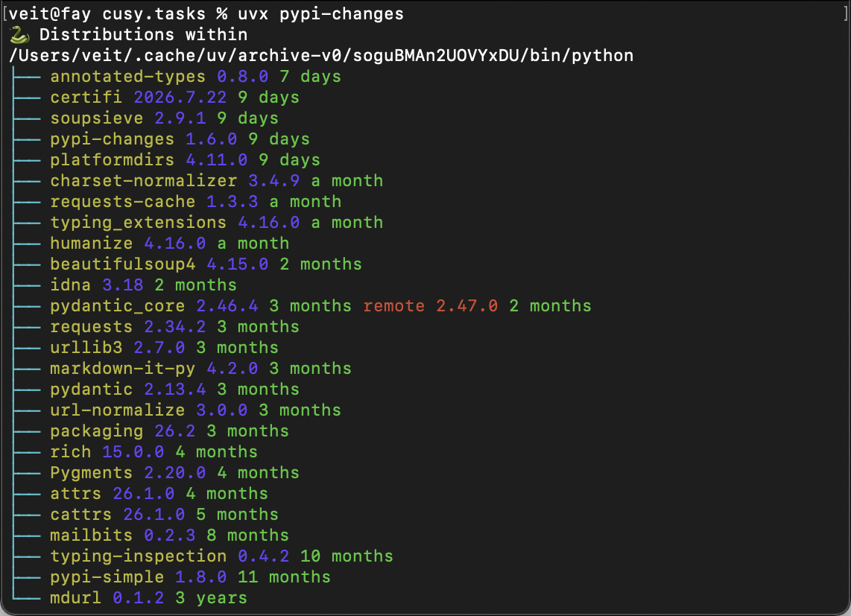851x616 pixels.
Task: Click the snake emoji before Distributions
Action: [19, 35]
